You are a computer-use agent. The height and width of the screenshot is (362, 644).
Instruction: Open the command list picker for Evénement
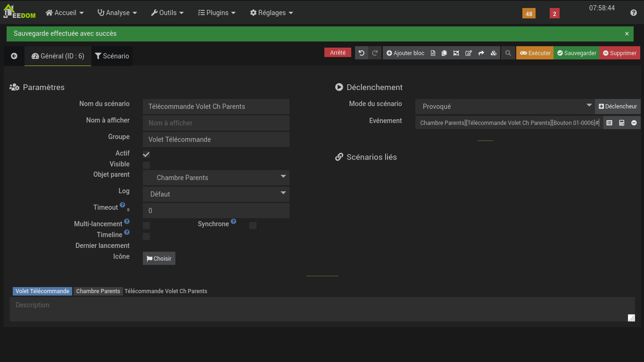point(609,123)
